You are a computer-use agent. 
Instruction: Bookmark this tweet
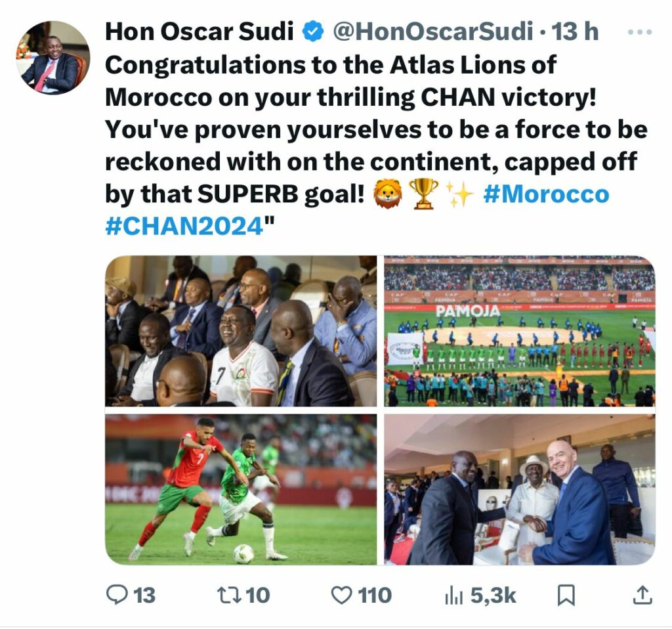point(566,596)
